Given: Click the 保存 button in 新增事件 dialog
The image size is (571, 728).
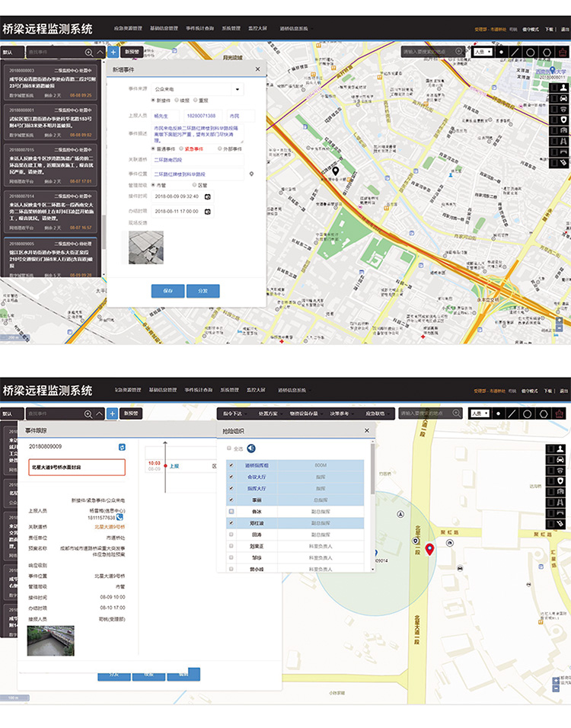Looking at the screenshot, I should (x=168, y=290).
